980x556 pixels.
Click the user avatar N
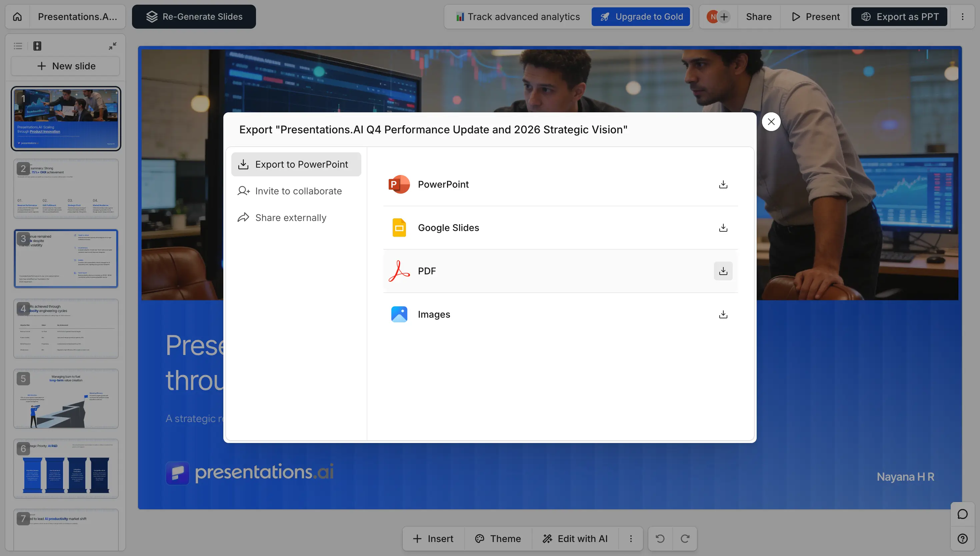click(712, 17)
